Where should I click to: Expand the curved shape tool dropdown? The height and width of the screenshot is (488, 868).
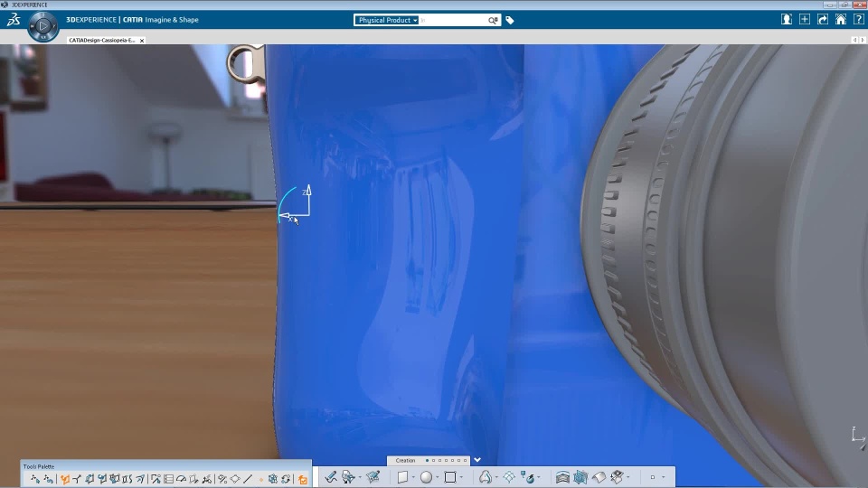[x=496, y=477]
